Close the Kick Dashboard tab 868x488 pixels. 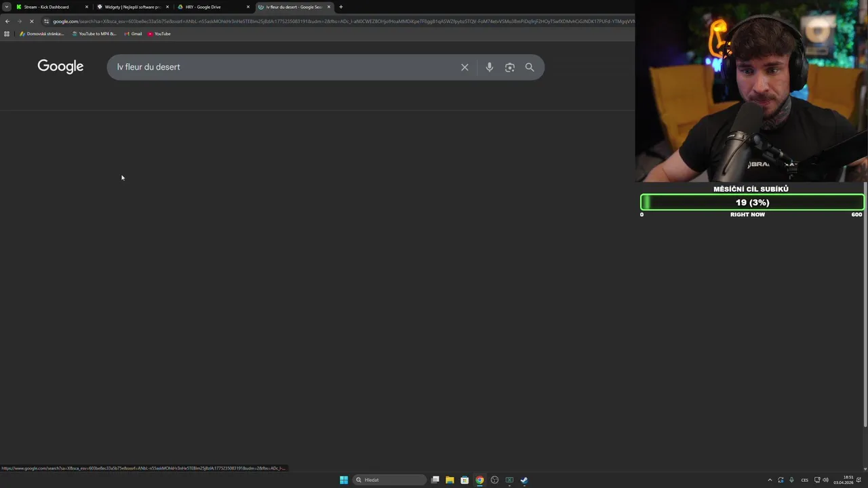pos(87,7)
